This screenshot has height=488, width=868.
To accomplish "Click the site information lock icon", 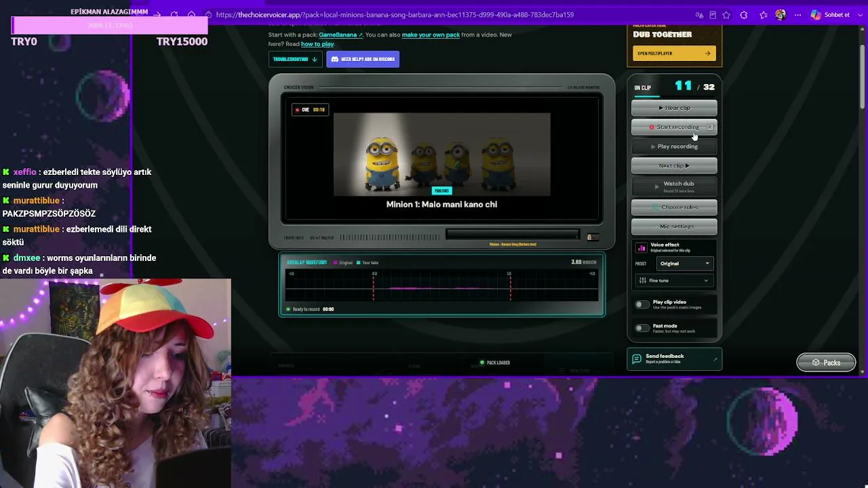I will [209, 15].
